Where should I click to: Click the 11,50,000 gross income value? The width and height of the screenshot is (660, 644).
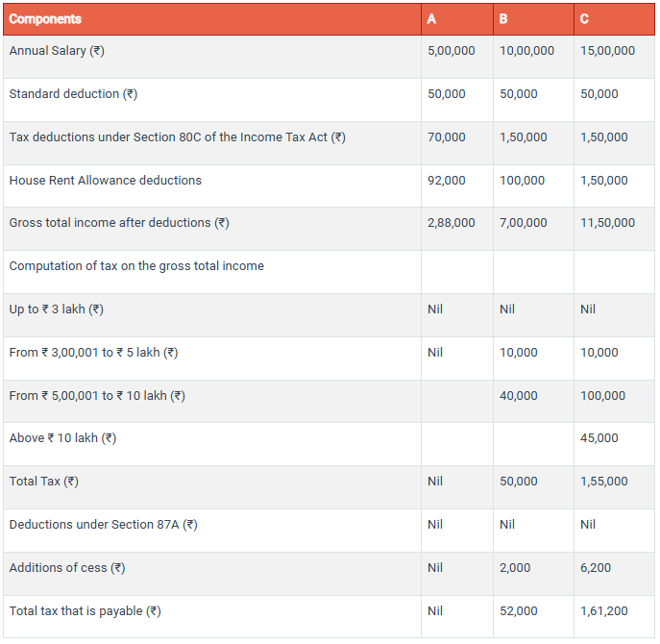(607, 223)
